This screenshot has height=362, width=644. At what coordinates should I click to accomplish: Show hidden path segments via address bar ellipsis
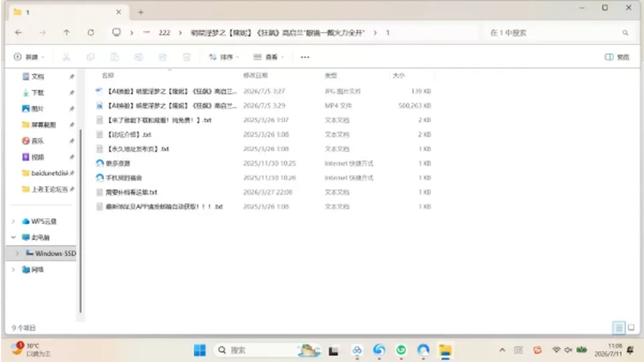[147, 32]
